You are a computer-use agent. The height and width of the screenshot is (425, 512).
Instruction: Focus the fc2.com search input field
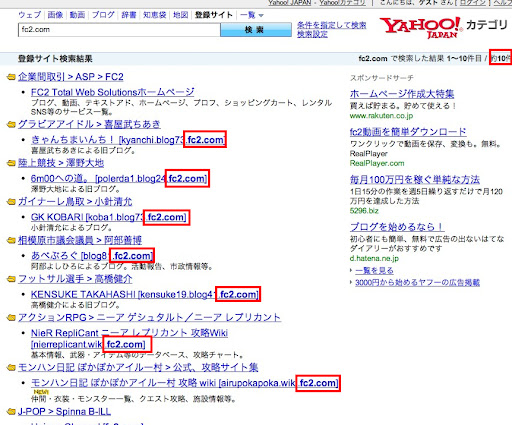(x=119, y=30)
